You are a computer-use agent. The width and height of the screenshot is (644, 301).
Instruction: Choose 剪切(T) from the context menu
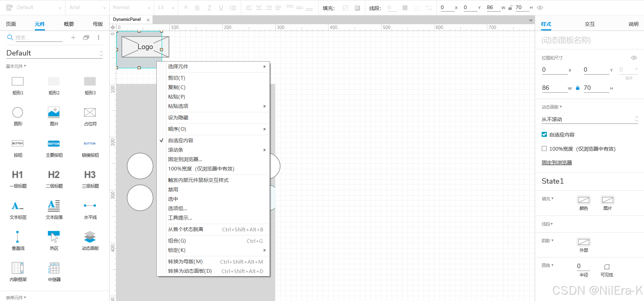pos(213,78)
